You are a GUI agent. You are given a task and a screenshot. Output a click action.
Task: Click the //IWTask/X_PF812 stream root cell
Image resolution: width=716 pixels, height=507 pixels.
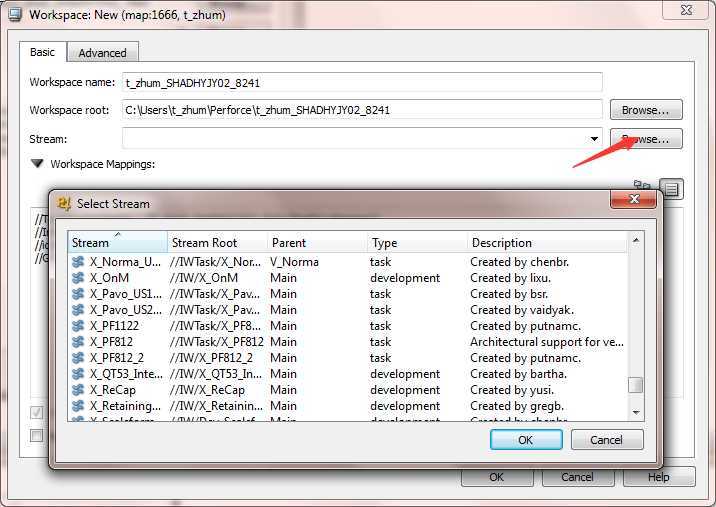point(216,342)
